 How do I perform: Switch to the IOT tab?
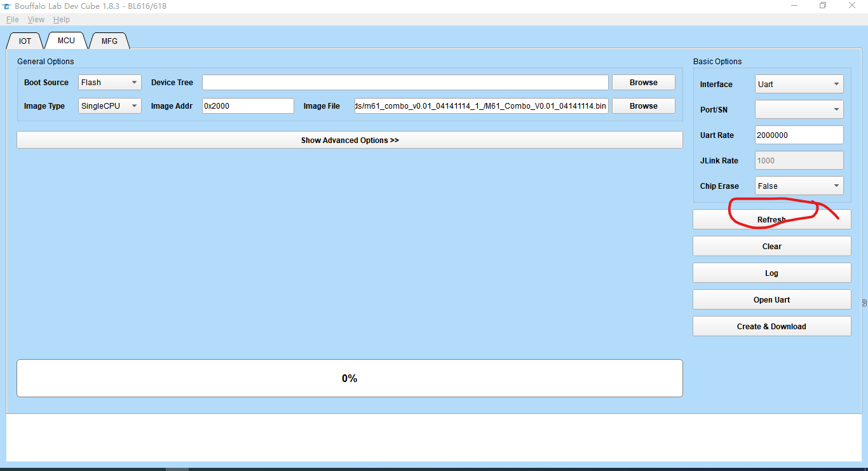(25, 41)
